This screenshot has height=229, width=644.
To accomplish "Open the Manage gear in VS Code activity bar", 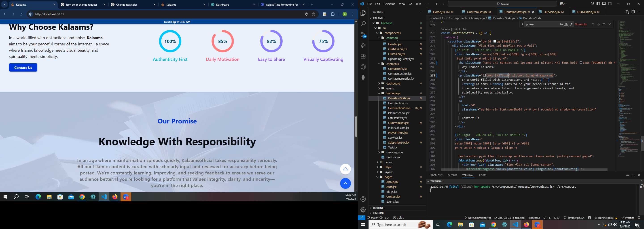I will tap(363, 210).
